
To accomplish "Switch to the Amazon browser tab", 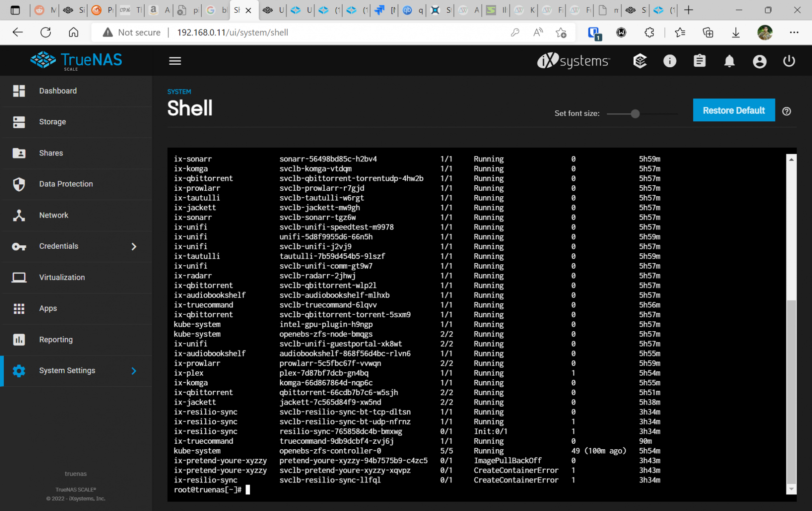I will [159, 10].
